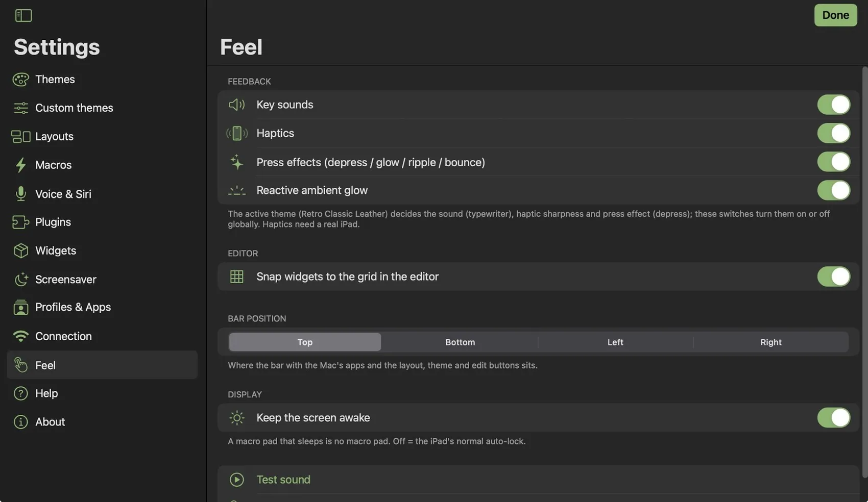This screenshot has height=502, width=868.
Task: Click the Voice & Siri microphone icon
Action: [21, 194]
